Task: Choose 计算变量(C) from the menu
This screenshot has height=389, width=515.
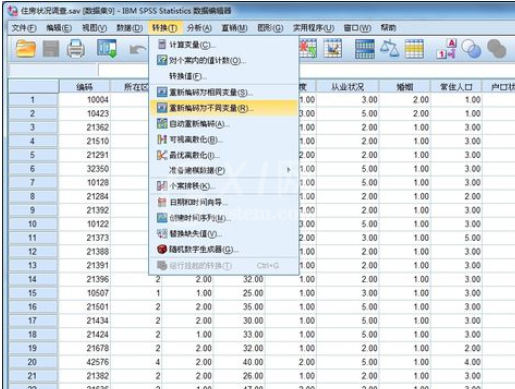Action: (x=223, y=45)
